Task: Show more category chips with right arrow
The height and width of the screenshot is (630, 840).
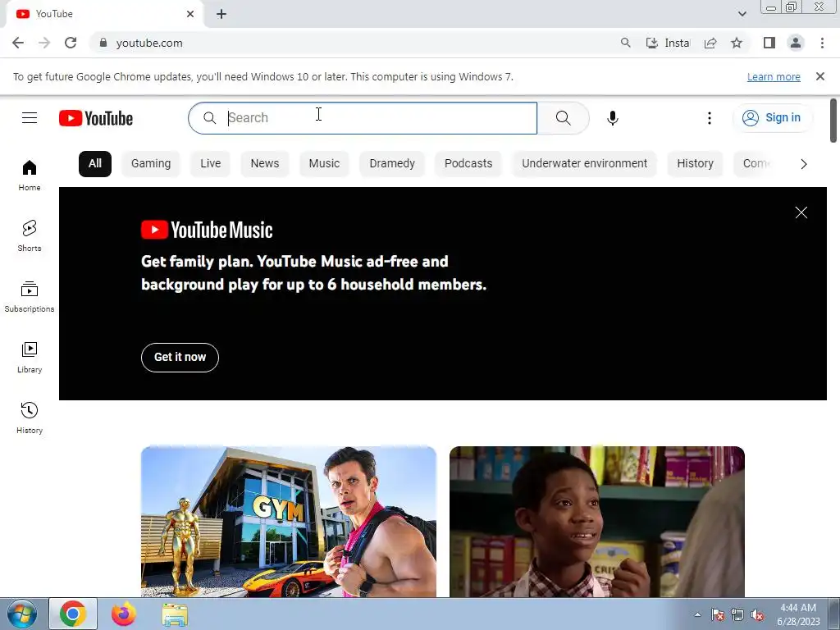Action: (803, 164)
